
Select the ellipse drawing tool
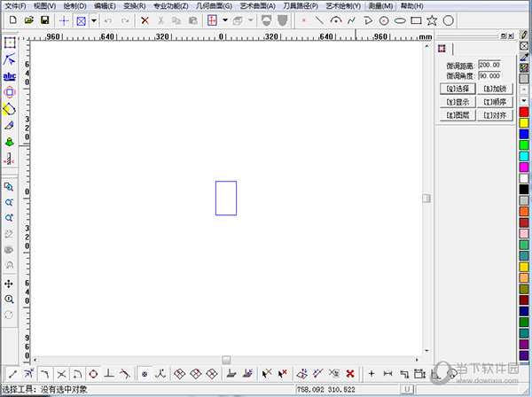click(x=400, y=20)
